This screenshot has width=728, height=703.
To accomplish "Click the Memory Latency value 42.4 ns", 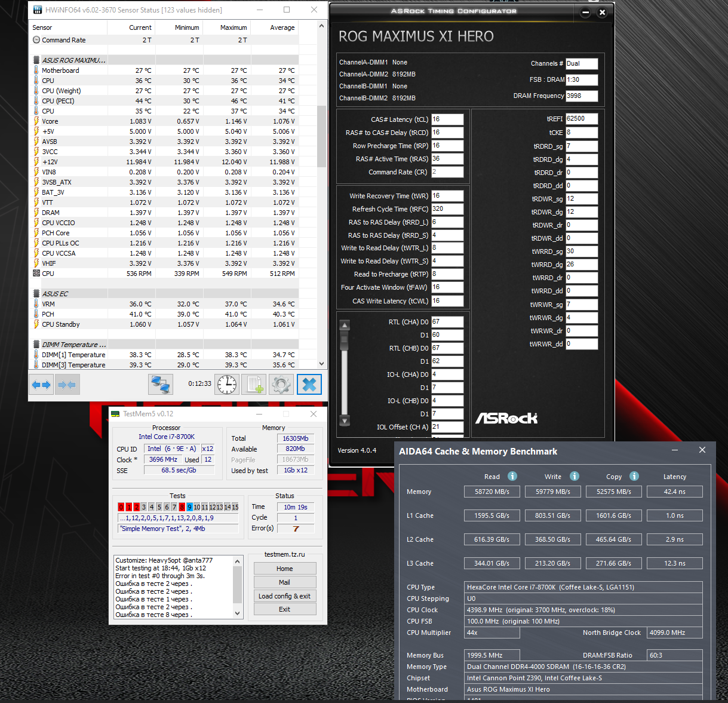I will 675,492.
